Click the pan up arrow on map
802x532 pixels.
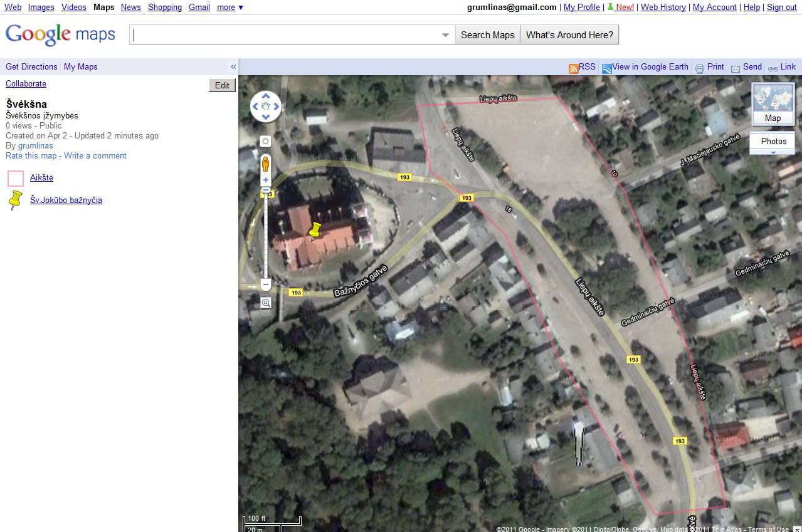266,96
